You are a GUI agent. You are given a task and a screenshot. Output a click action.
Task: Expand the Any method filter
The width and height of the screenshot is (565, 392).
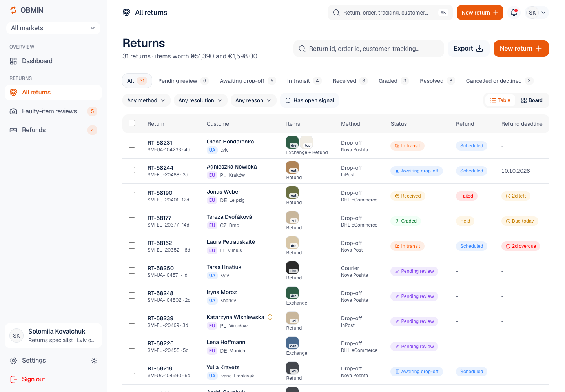(x=146, y=100)
